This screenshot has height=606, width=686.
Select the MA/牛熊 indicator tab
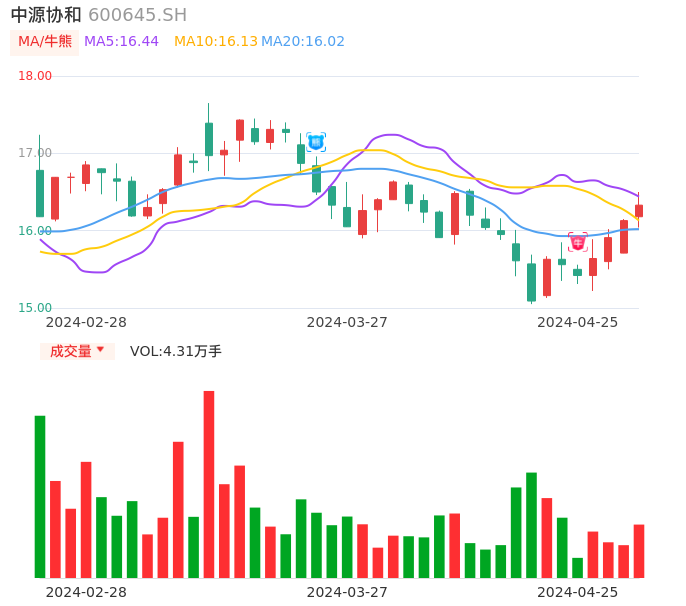click(x=45, y=41)
